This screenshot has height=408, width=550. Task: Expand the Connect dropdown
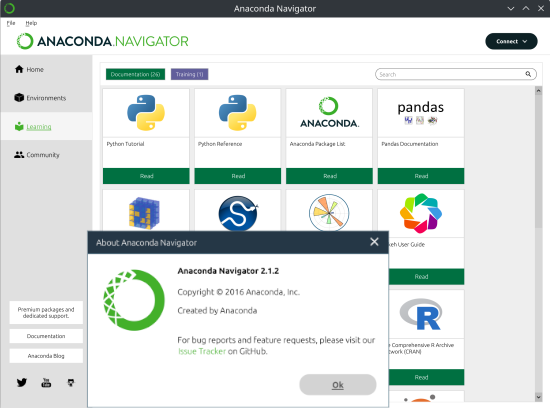pos(511,41)
